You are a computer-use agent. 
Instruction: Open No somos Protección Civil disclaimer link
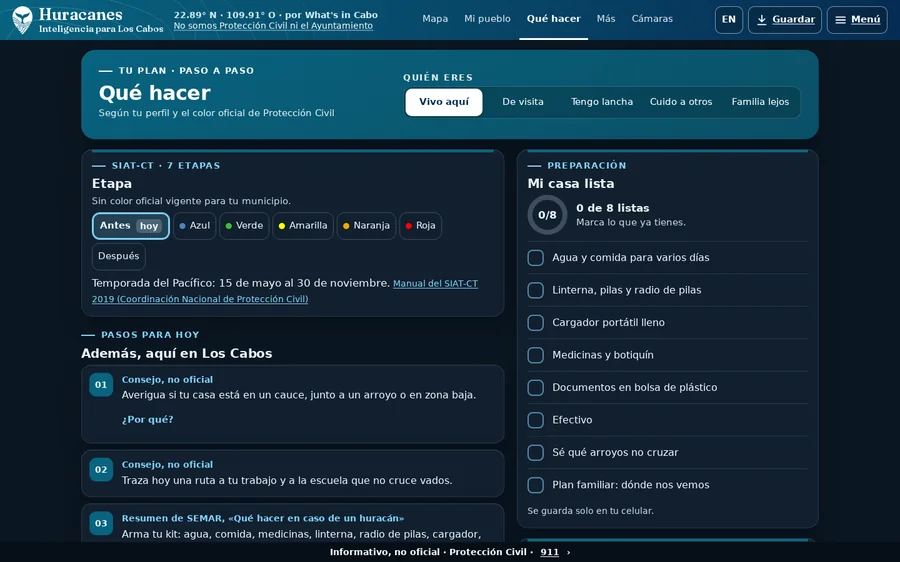pyautogui.click(x=273, y=26)
